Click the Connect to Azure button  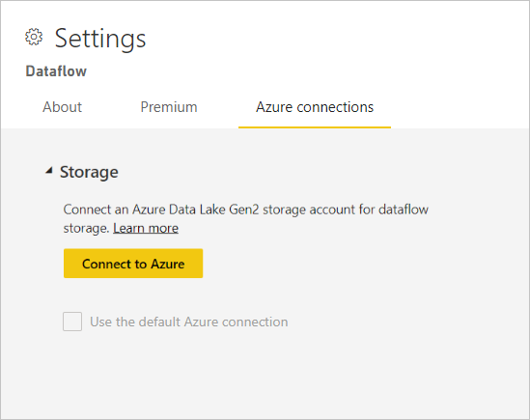133,264
